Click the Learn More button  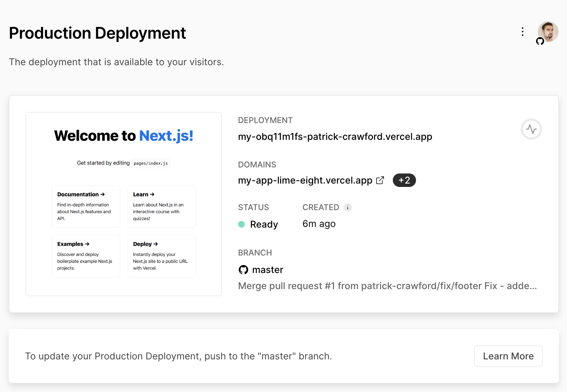(508, 356)
